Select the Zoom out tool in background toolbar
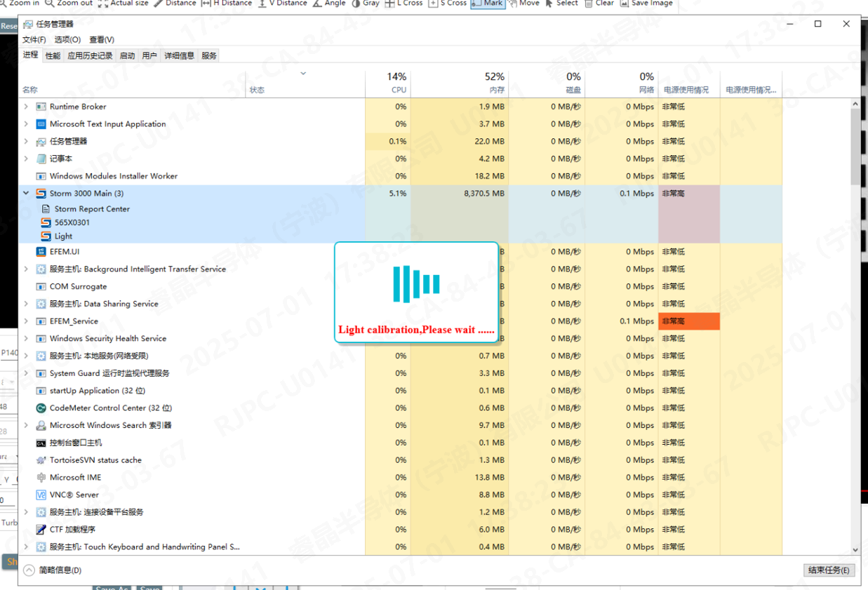 [69, 3]
